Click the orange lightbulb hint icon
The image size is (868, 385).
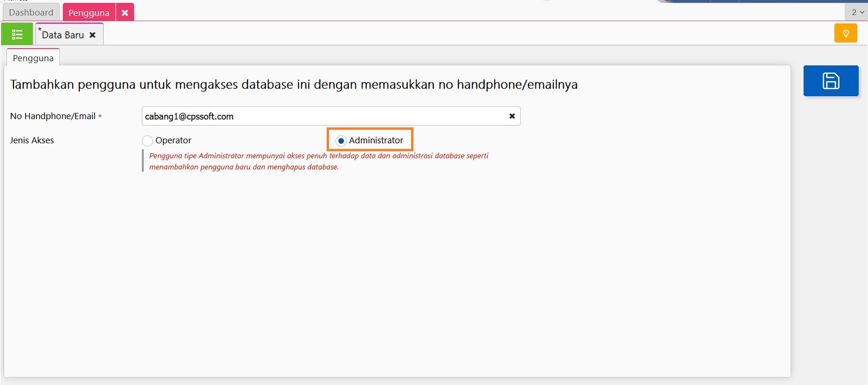pyautogui.click(x=845, y=33)
